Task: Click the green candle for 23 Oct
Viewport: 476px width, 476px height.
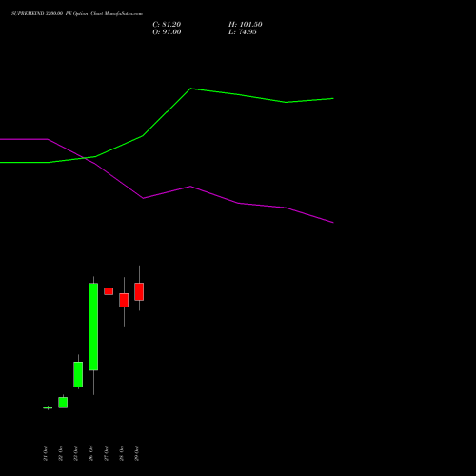Action: coord(78,374)
